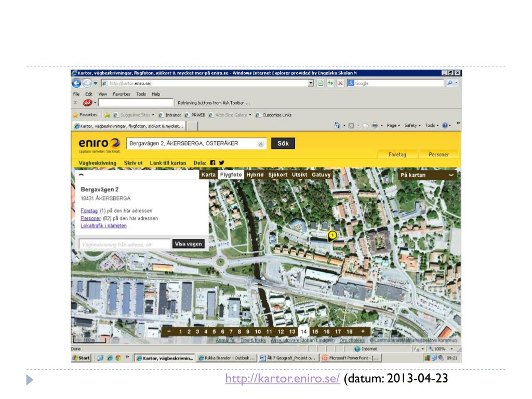532x399 pixels.
Task: Set map zoom level to 10
Action: tap(258, 331)
